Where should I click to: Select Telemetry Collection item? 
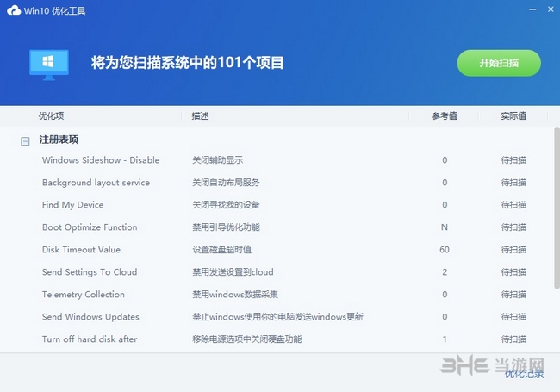[84, 295]
